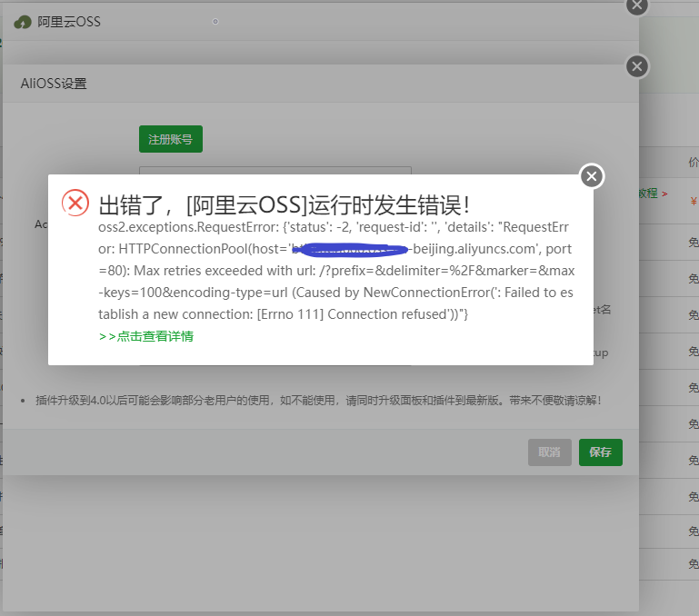Close the error message popup
Image resolution: width=699 pixels, height=616 pixels.
[592, 176]
